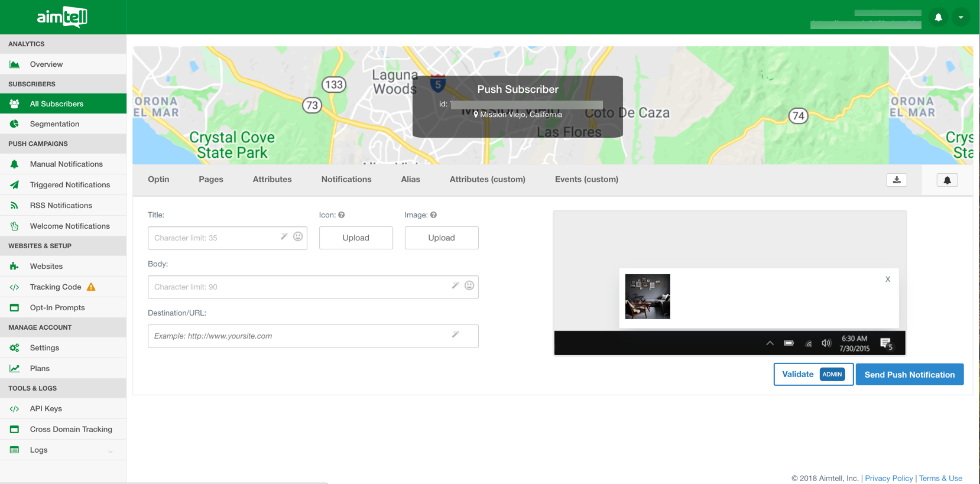This screenshot has height=484, width=980.
Task: Click the notifications bell in top header
Action: [938, 18]
